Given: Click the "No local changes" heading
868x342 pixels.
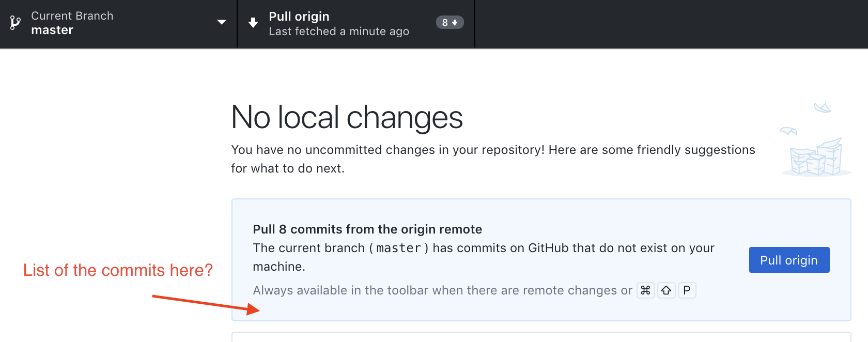Looking at the screenshot, I should point(347,117).
